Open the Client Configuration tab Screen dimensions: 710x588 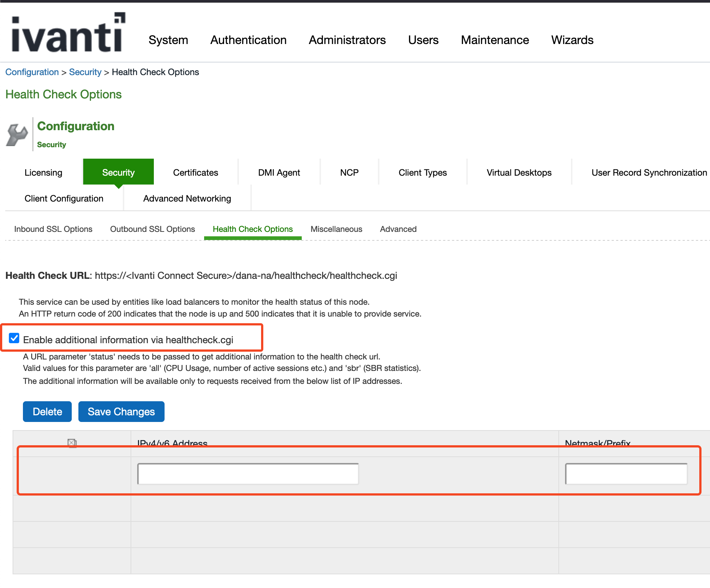[64, 198]
